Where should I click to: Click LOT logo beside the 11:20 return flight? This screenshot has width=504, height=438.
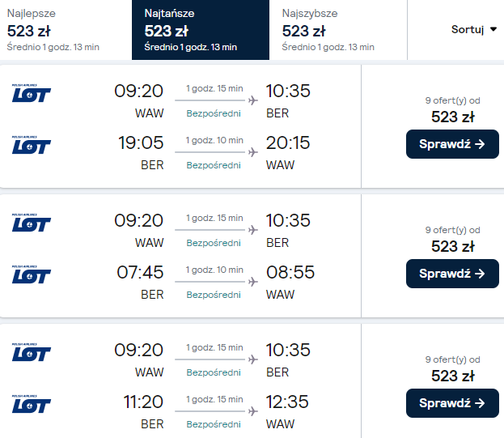point(31,405)
